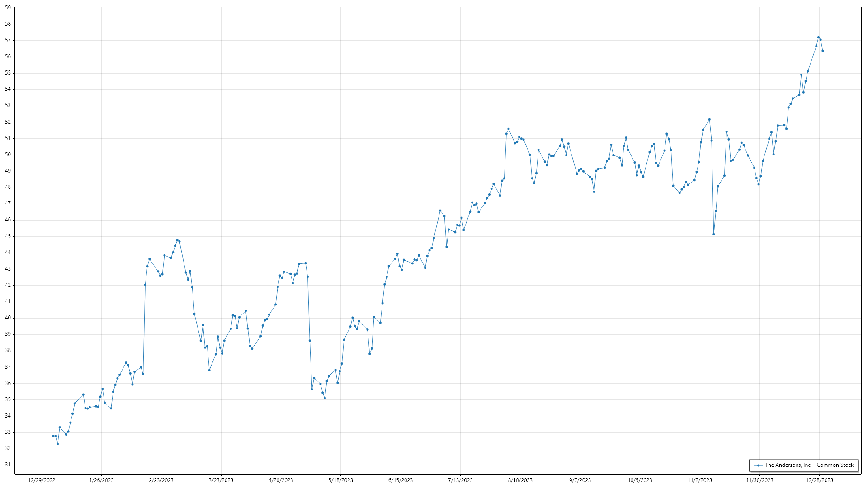
Task: Click the November dip data point near 45
Action: [x=714, y=234]
